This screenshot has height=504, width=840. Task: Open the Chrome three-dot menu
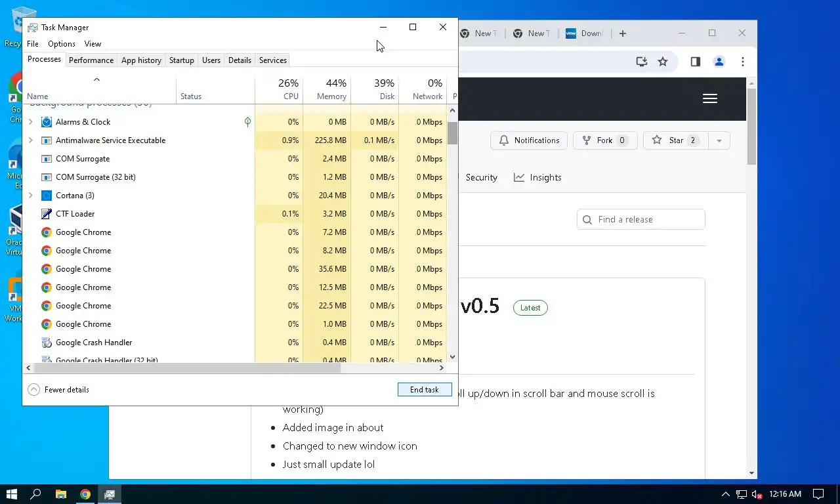pos(743,62)
